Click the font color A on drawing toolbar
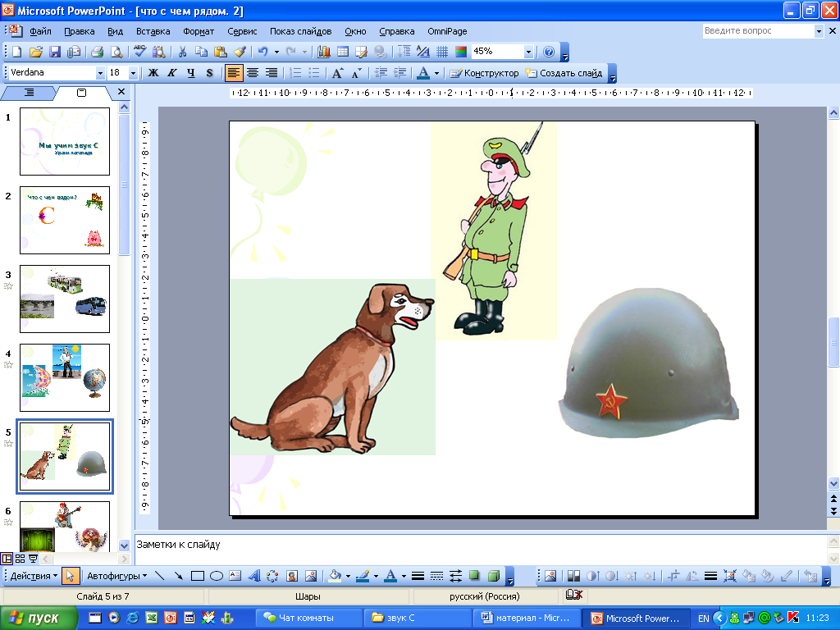840x630 pixels. coord(391,576)
